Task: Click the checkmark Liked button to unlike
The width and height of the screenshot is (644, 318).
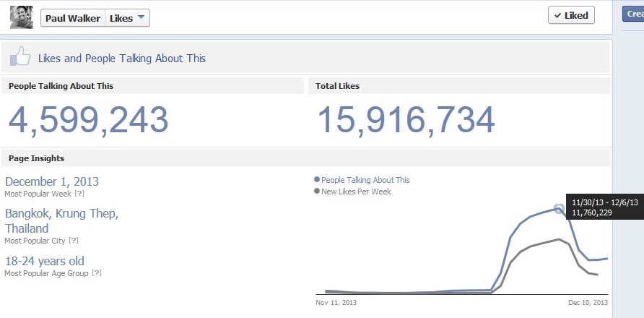Action: tap(571, 15)
